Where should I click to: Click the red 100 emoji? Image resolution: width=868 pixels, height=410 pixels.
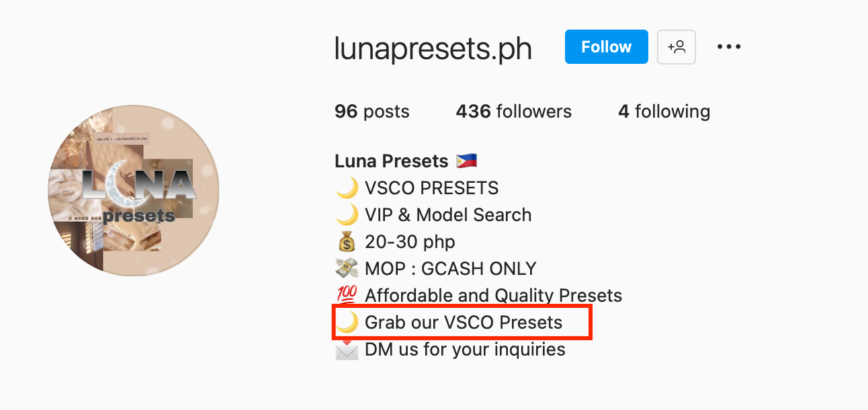coord(347,296)
